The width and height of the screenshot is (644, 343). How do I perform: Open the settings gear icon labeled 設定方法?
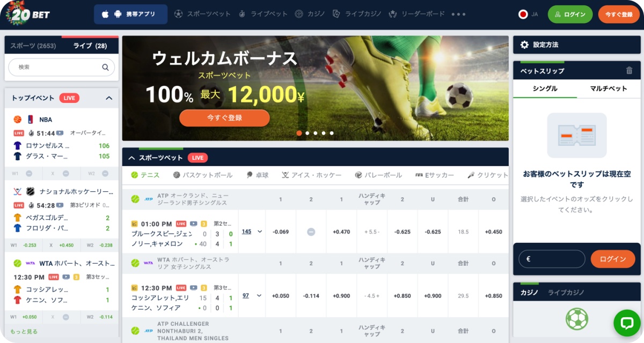coord(525,45)
